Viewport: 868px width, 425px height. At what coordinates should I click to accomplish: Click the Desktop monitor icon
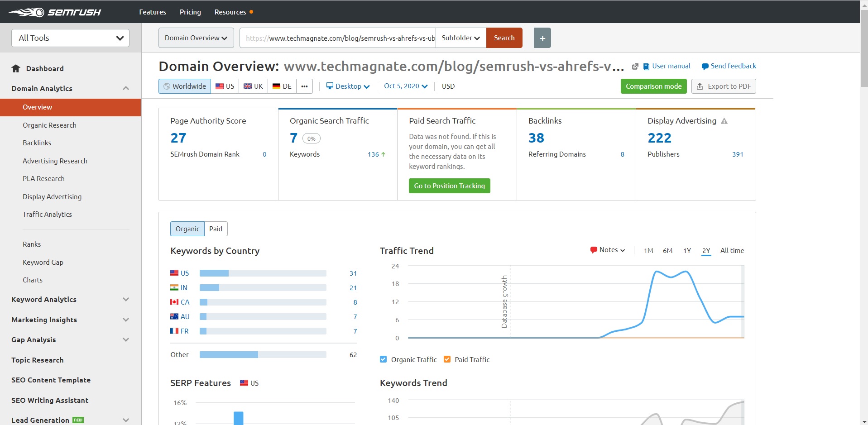pyautogui.click(x=330, y=86)
